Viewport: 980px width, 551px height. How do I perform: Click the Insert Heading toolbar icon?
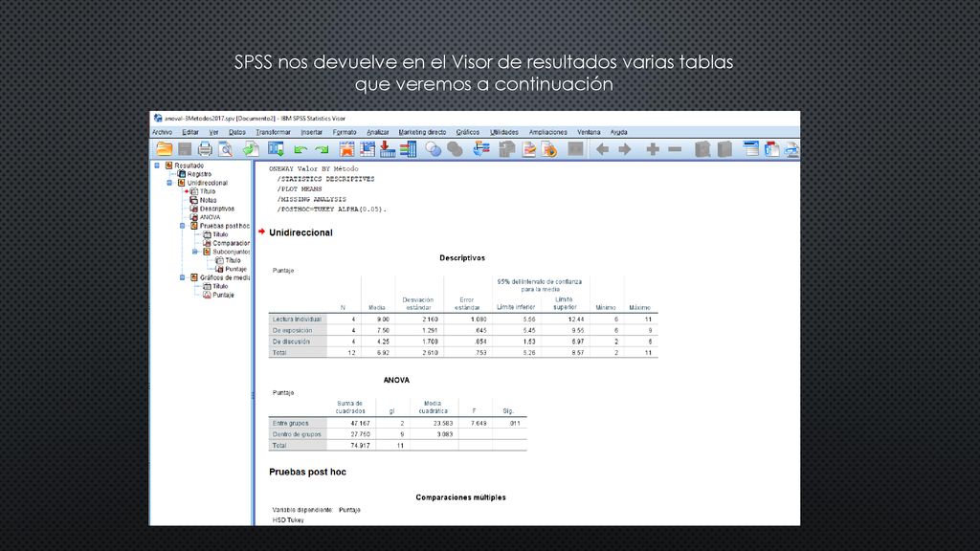(751, 148)
